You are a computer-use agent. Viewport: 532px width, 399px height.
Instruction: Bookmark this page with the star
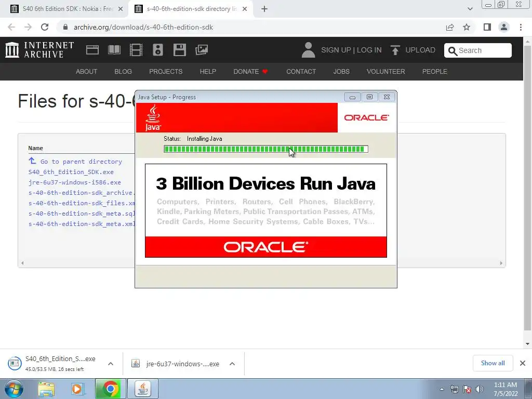[467, 27]
